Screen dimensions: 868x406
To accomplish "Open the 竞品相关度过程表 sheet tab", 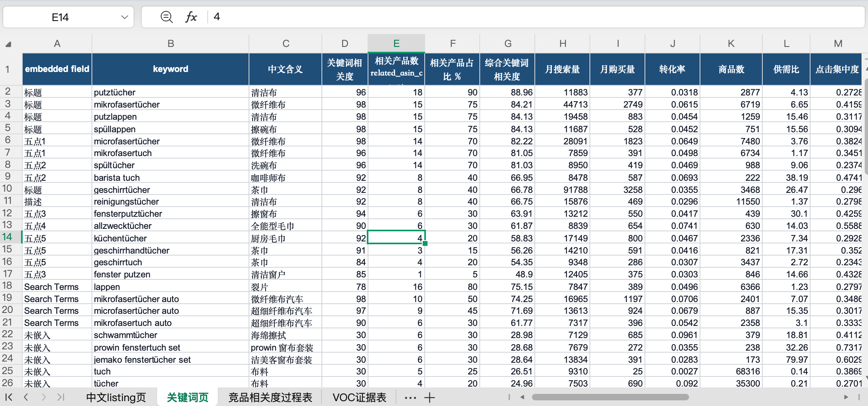I will coord(270,398).
